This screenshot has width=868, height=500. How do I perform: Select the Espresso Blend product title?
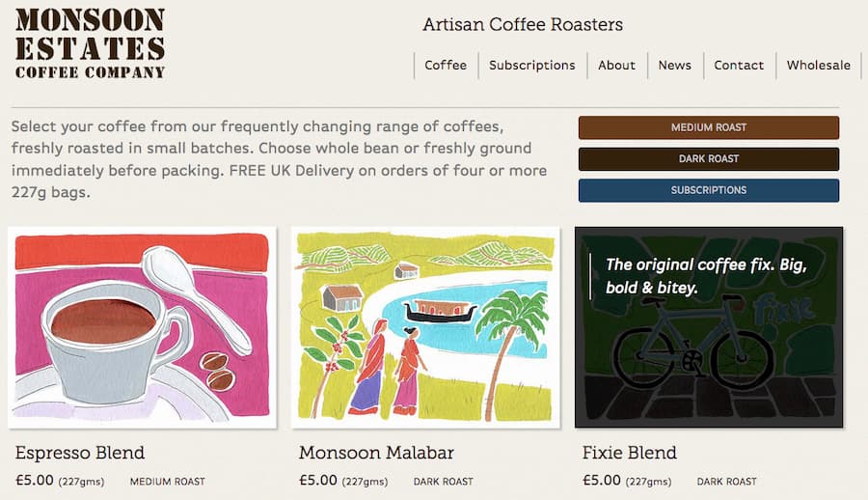[80, 453]
